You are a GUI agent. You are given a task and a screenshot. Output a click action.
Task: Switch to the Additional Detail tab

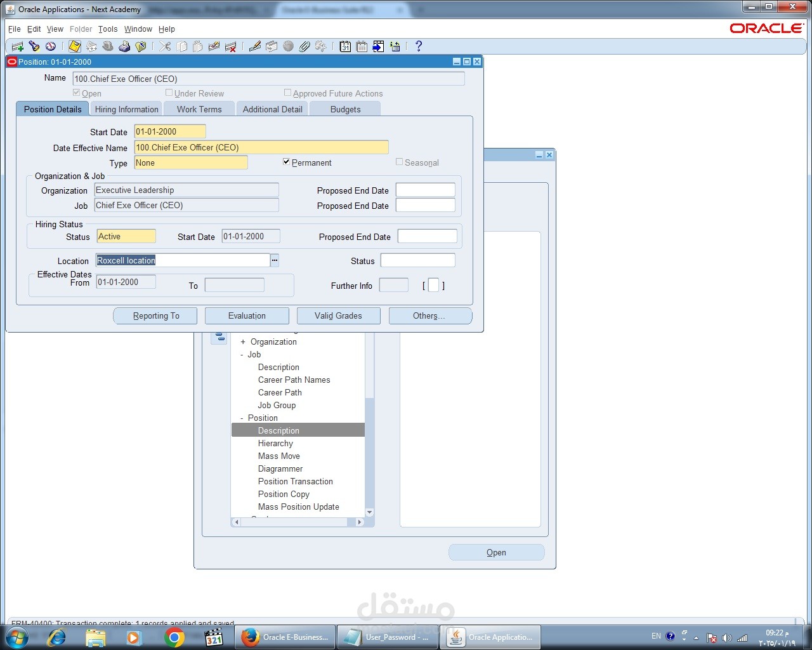tap(273, 109)
